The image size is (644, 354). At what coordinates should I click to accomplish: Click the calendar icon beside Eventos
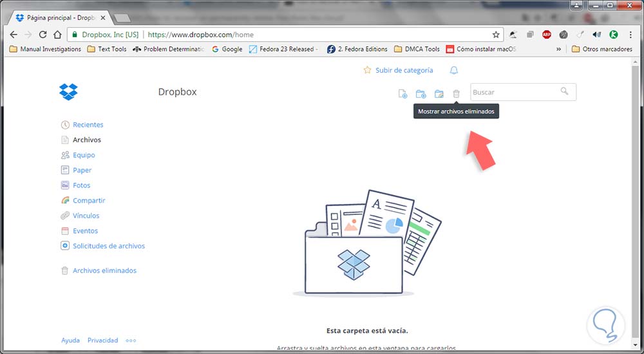(x=65, y=231)
